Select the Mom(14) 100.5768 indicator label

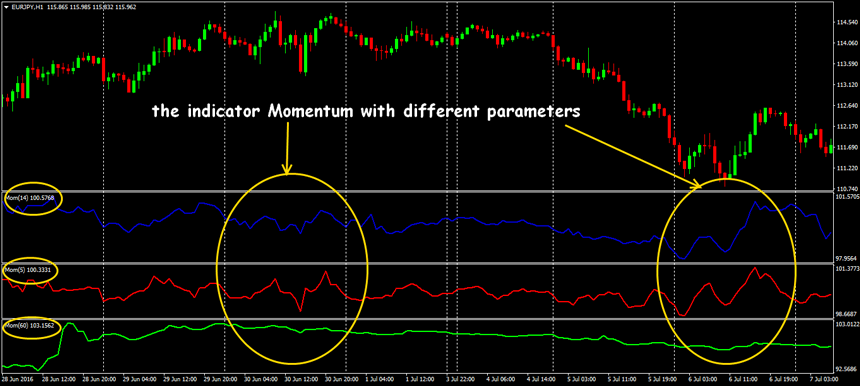[30, 197]
